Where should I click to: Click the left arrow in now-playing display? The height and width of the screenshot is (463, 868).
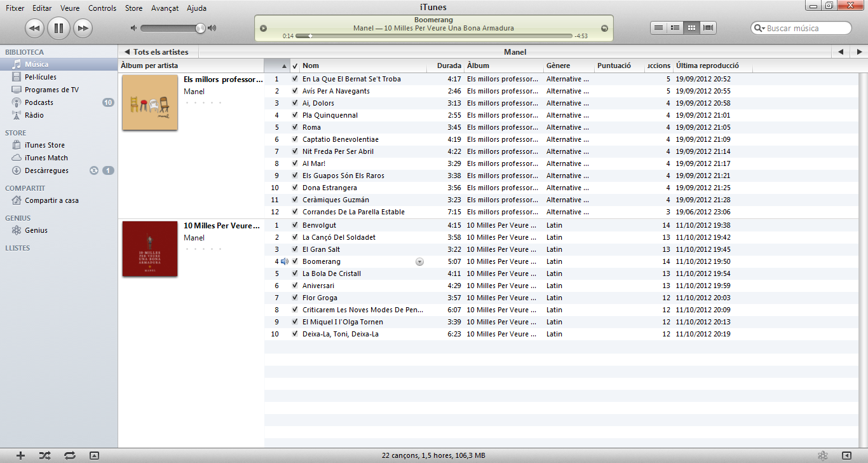pos(264,28)
